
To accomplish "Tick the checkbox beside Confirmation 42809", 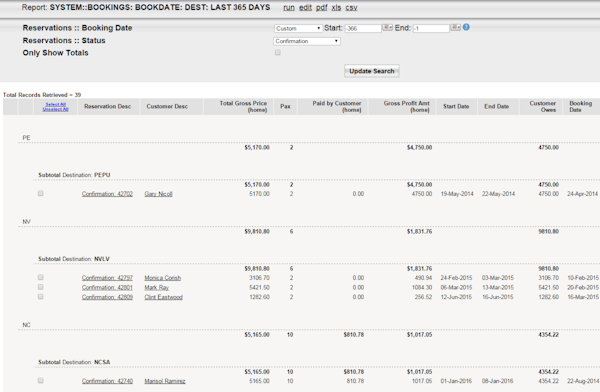I will tap(41, 297).
